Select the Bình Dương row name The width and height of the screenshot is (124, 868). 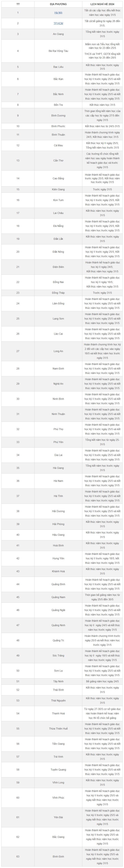[58, 115]
